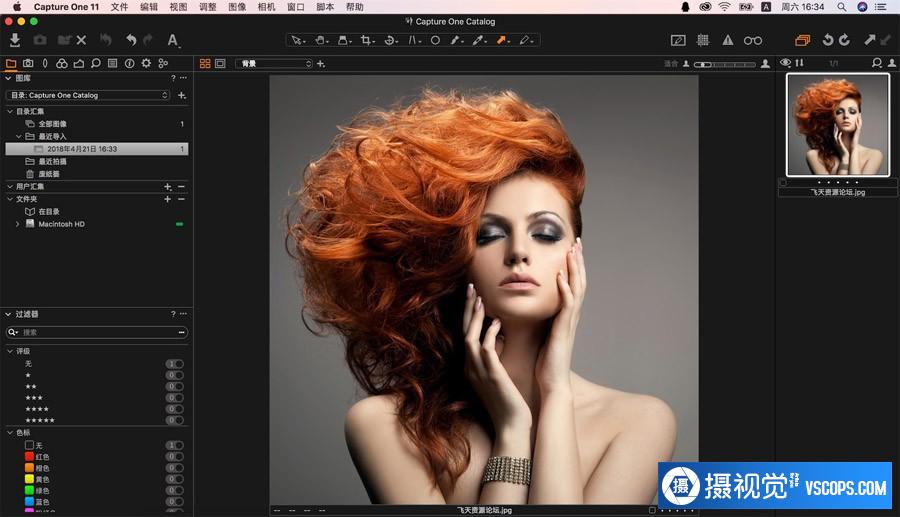This screenshot has height=517, width=900.
Task: Add a new layer with plus icon
Action: 320,64
